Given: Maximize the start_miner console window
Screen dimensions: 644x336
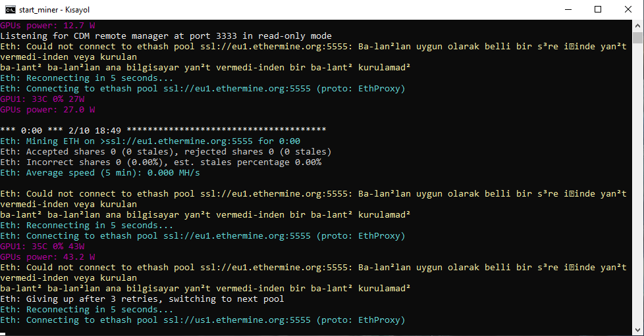Looking at the screenshot, I should [x=598, y=9].
